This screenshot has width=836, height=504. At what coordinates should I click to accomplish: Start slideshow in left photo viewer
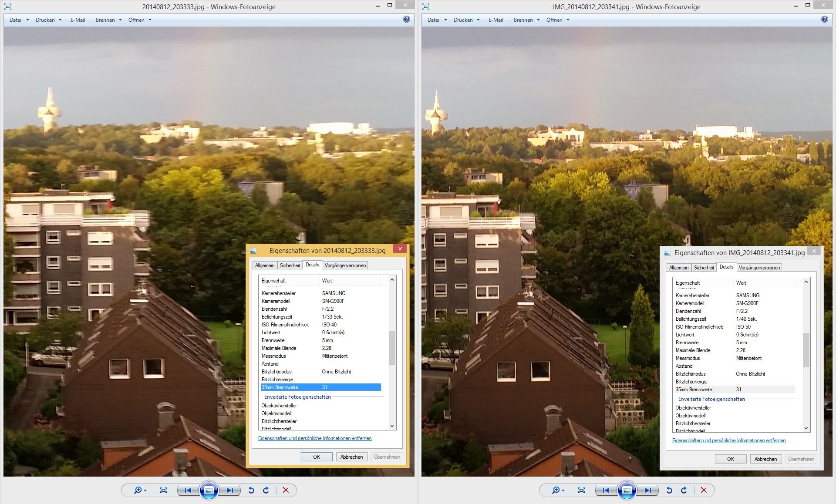click(209, 490)
